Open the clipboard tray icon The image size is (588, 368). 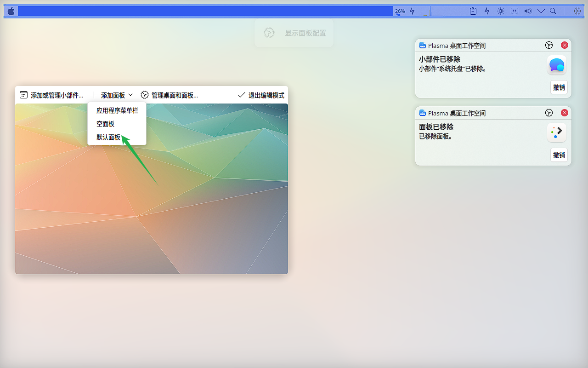(x=473, y=11)
